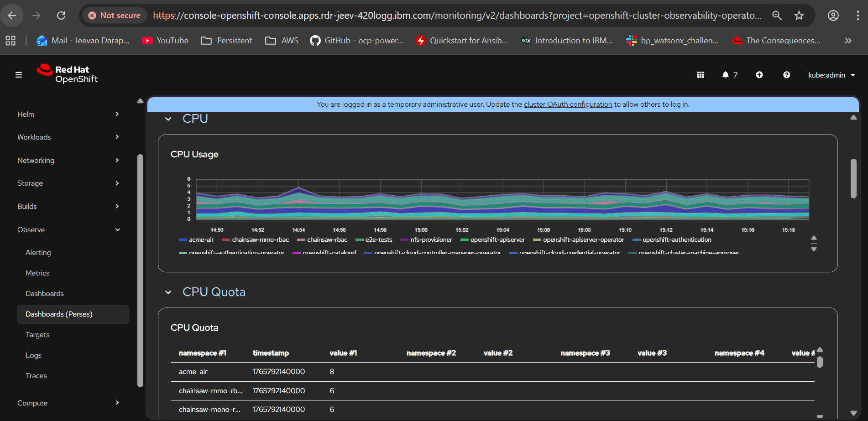868x421 pixels.
Task: Toggle acme-air series in chart legend
Action: click(x=201, y=240)
